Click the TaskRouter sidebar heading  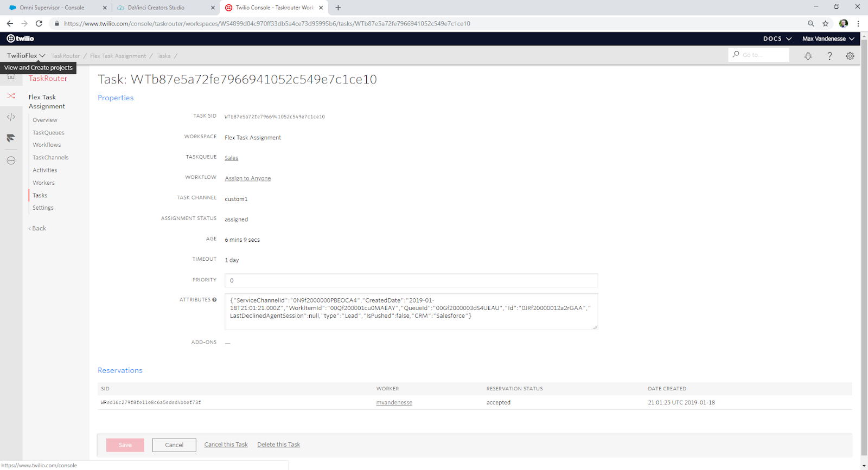(48, 79)
